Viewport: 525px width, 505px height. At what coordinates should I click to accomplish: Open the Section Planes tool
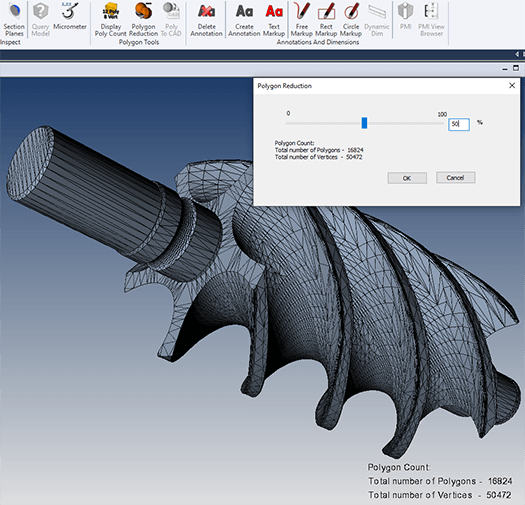[x=14, y=19]
